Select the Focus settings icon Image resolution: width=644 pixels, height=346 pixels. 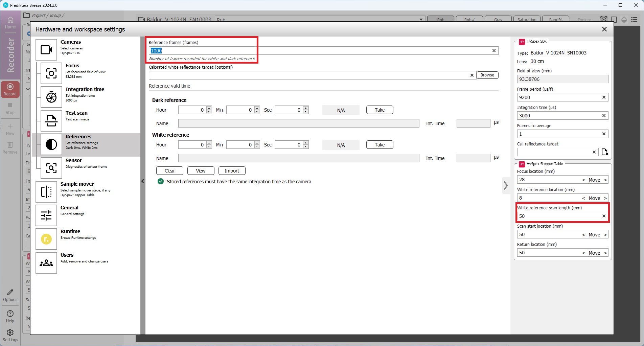click(51, 73)
